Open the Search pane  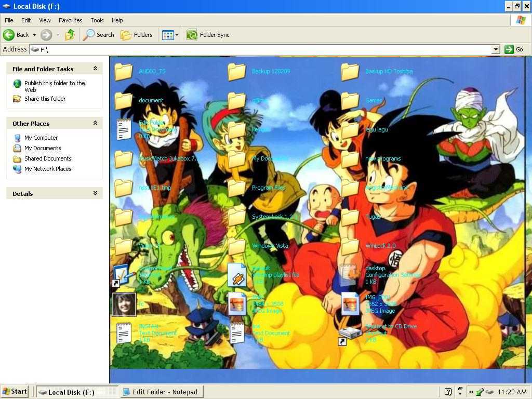[99, 35]
